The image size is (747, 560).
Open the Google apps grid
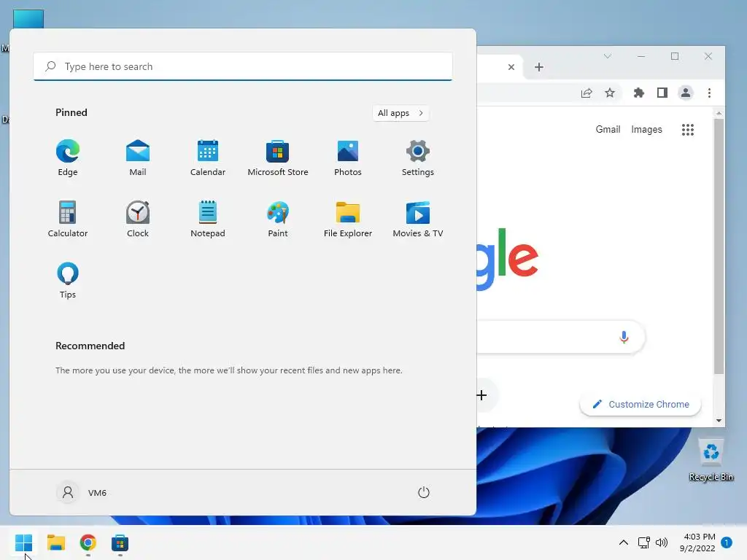[687, 130]
